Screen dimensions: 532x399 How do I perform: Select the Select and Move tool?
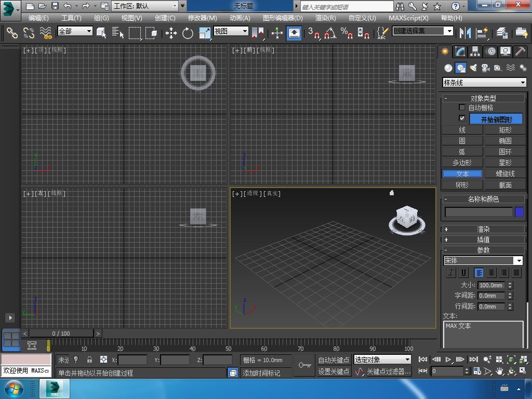tap(171, 33)
